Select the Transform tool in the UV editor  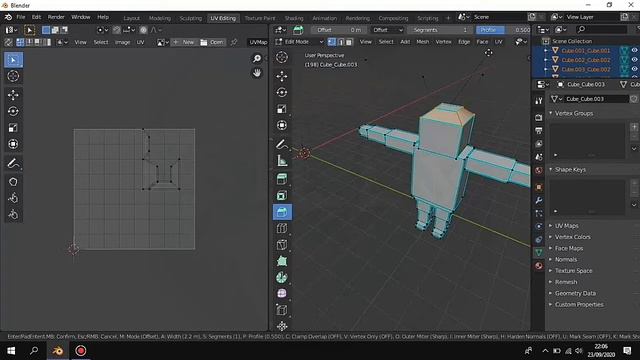pos(13,144)
